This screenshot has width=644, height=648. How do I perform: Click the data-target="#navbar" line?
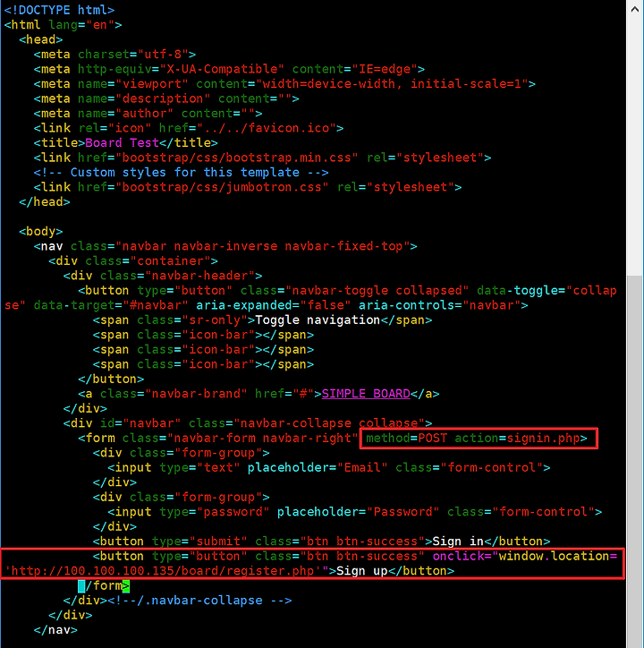coord(266,305)
